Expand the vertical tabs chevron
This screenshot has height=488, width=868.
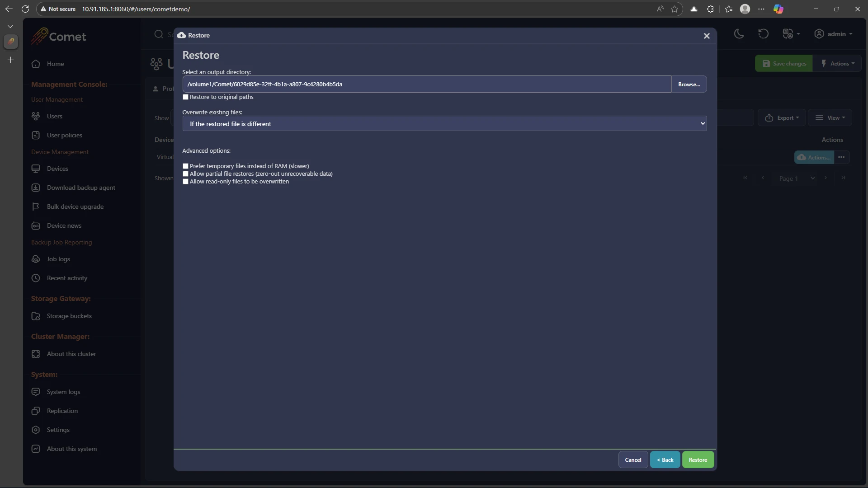pos(10,26)
